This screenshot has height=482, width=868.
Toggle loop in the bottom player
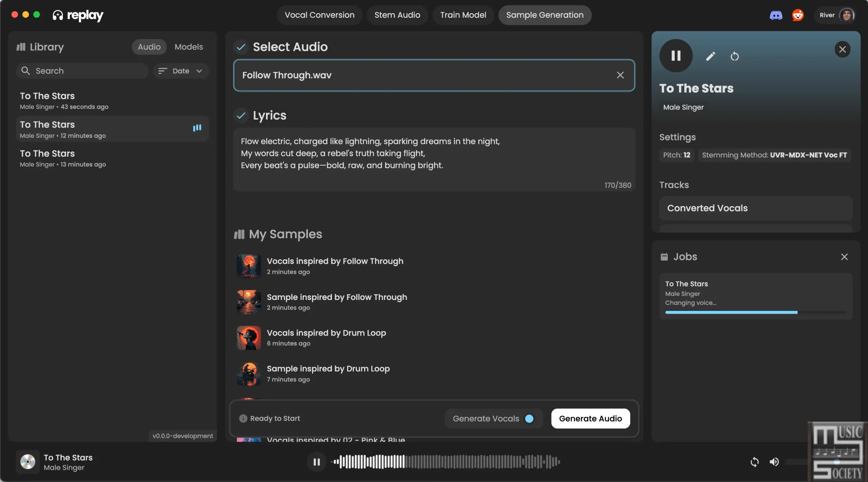(754, 462)
